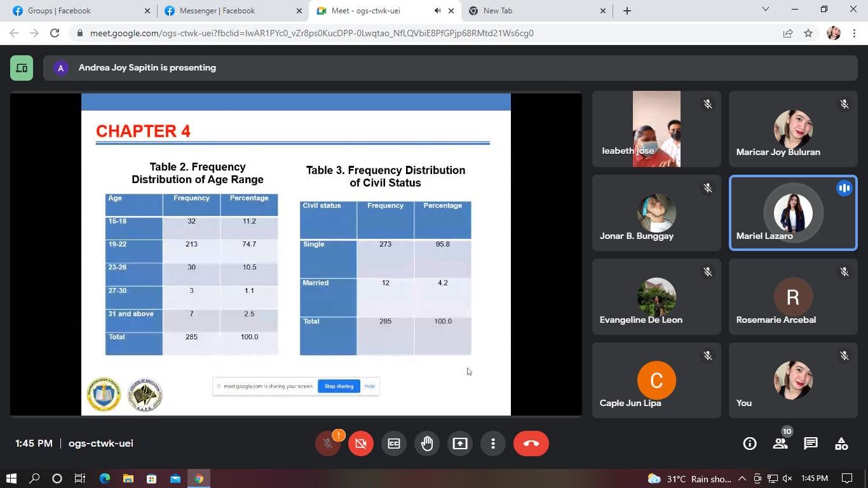This screenshot has width=868, height=488.
Task: Show everyone in the People panel
Action: 780,444
